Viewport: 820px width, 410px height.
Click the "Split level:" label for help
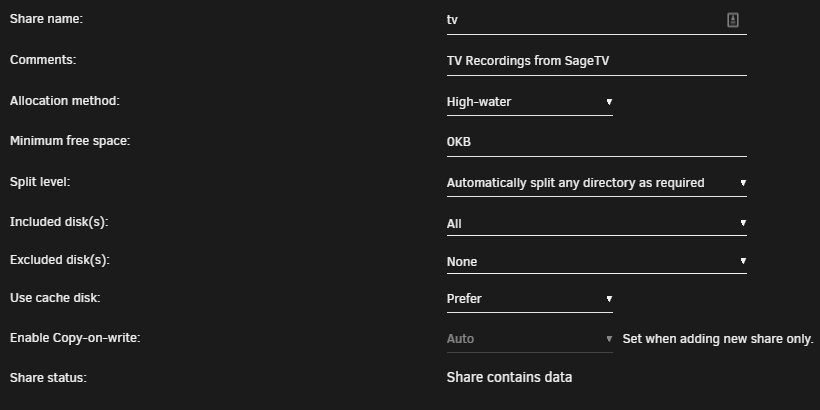click(40, 182)
